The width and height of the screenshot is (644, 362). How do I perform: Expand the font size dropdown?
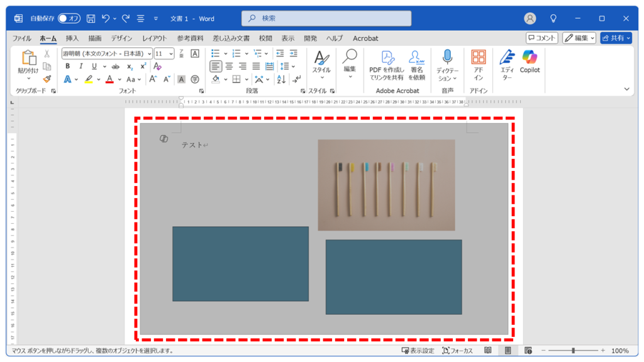point(171,54)
